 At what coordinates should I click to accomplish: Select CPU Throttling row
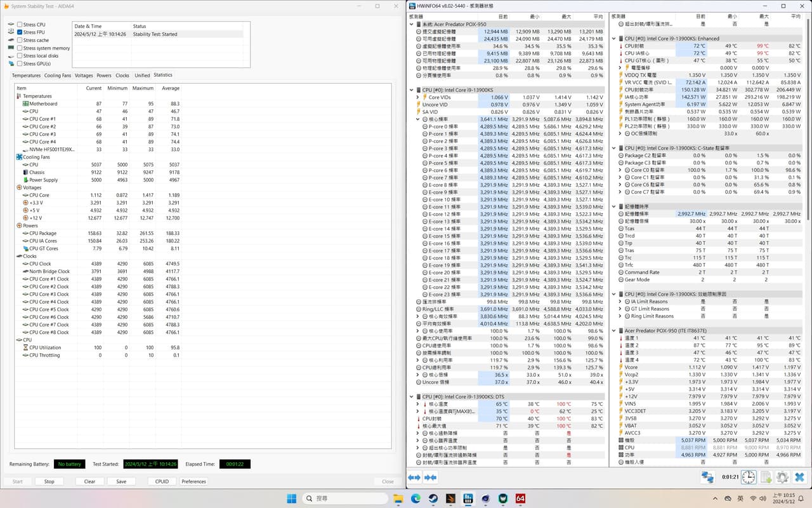click(x=97, y=355)
